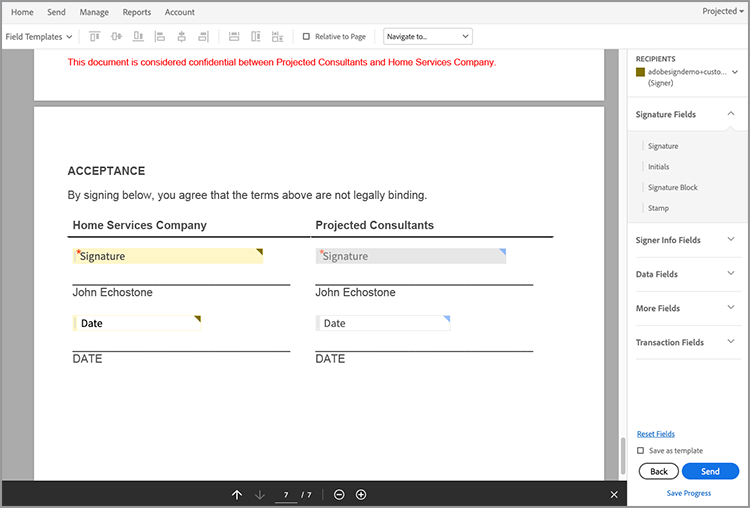Click the ACCEPTANCE heading text
Image resolution: width=750 pixels, height=508 pixels.
pyautogui.click(x=106, y=171)
